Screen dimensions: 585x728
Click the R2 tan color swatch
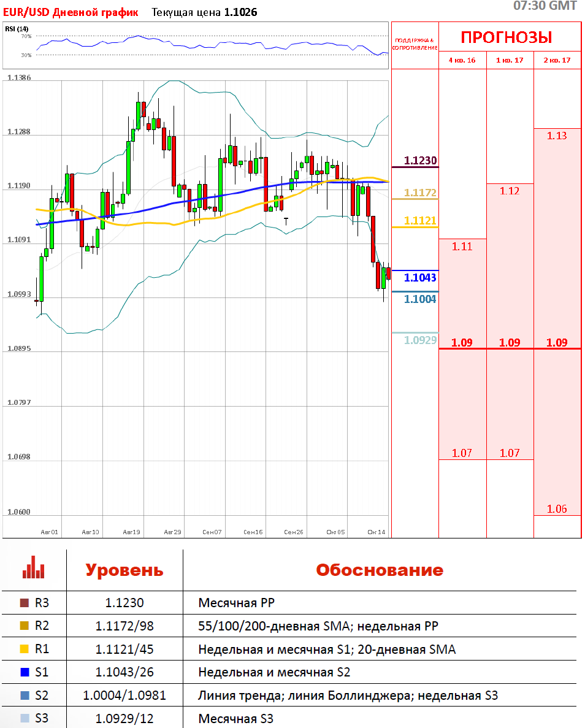point(25,626)
